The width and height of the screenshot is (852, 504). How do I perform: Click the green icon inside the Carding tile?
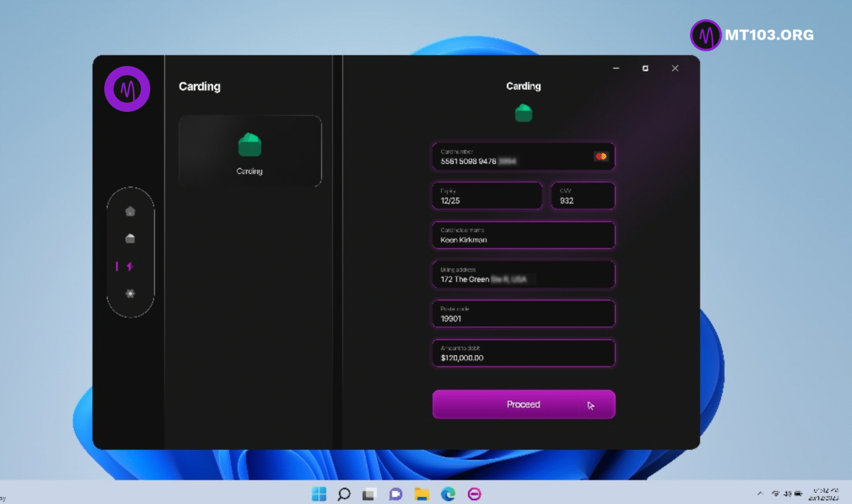[x=250, y=145]
